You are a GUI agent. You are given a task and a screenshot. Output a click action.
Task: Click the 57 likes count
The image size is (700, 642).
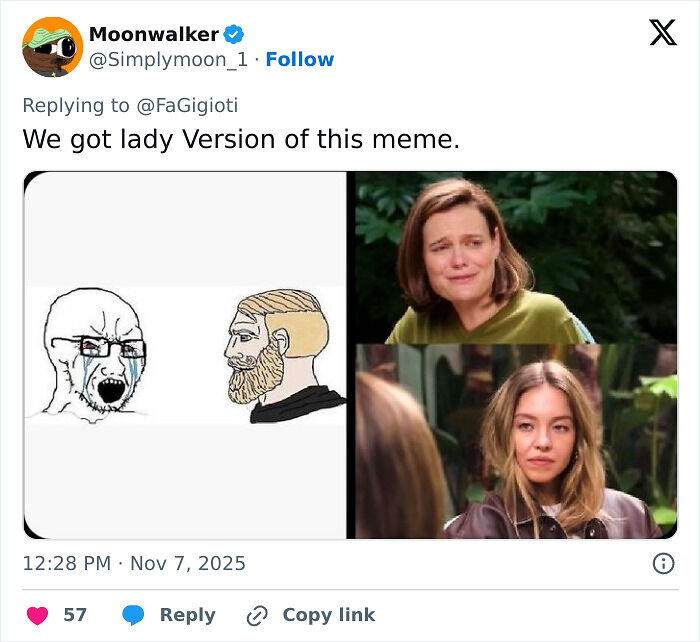[75, 615]
